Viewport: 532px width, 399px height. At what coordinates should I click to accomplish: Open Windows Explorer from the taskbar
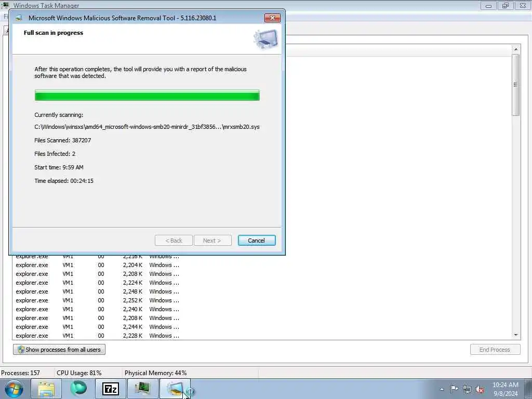(46, 389)
